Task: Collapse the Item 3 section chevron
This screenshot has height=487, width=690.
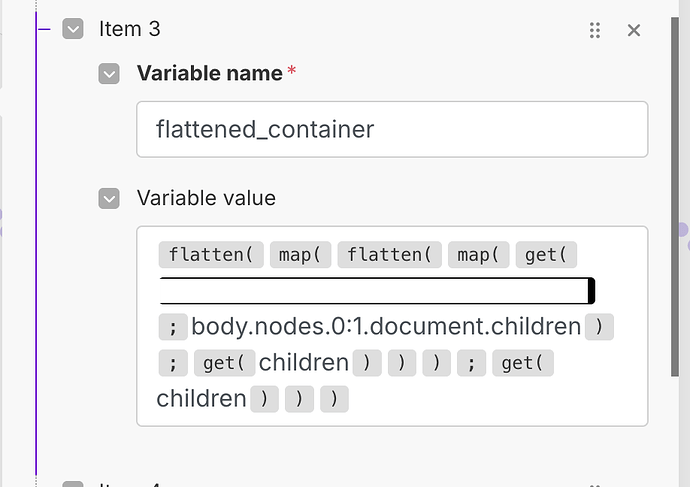Action: (x=73, y=29)
